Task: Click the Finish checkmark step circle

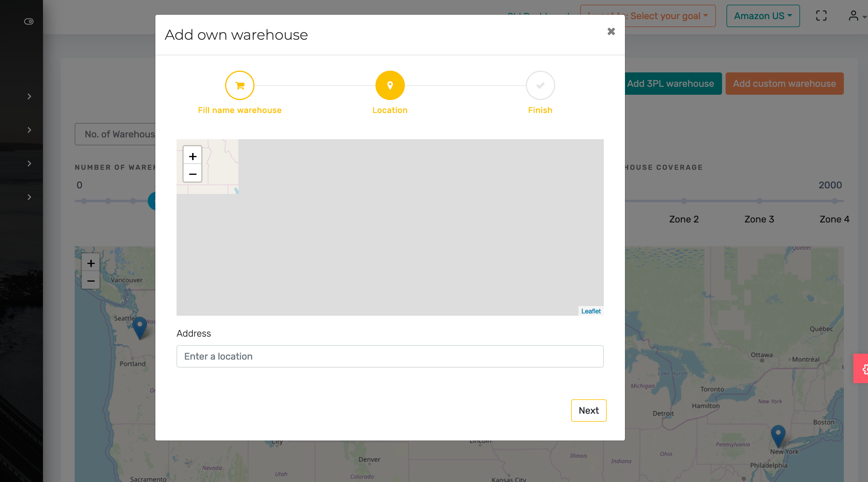Action: click(540, 85)
